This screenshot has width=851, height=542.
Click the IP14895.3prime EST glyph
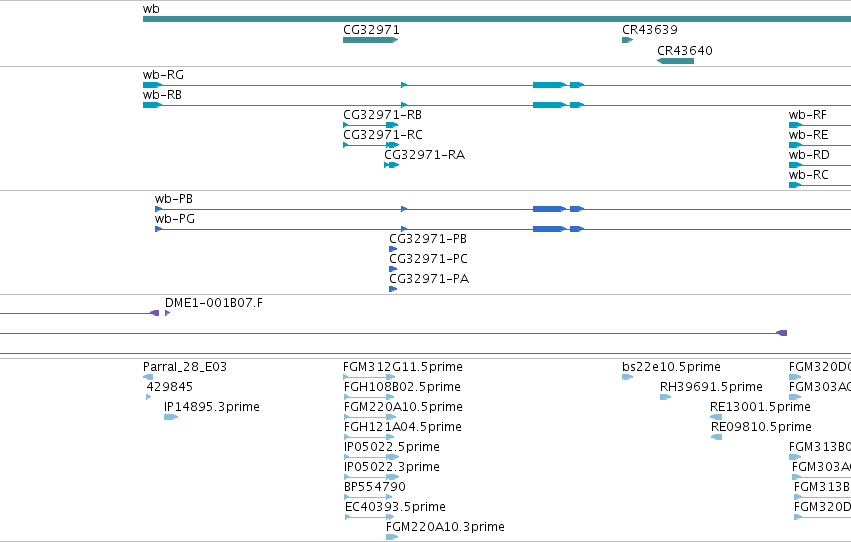point(171,417)
